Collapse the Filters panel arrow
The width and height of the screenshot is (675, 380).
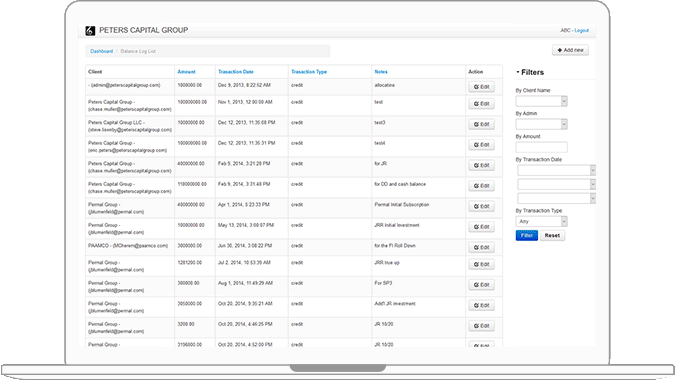(x=518, y=72)
